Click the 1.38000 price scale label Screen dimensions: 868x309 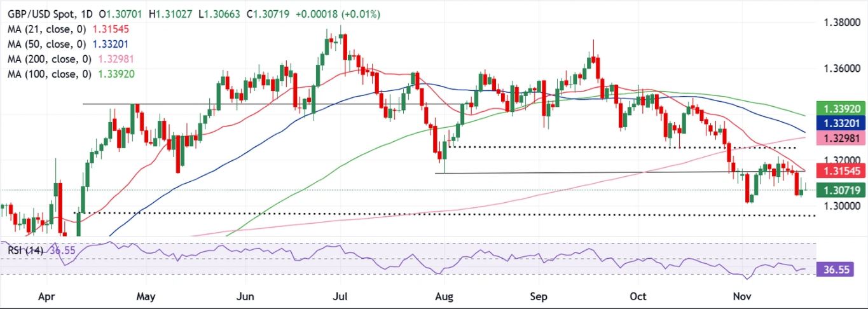pos(834,22)
